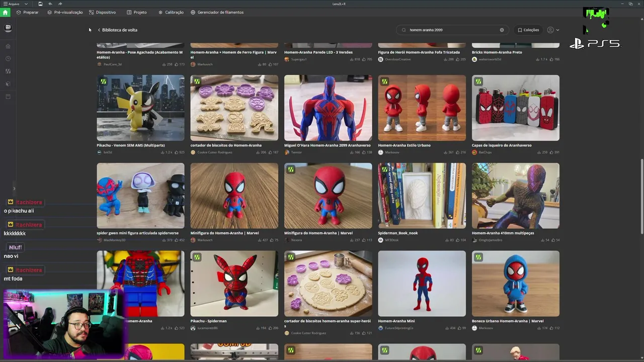Expand the account dropdown chevron

pyautogui.click(x=557, y=30)
